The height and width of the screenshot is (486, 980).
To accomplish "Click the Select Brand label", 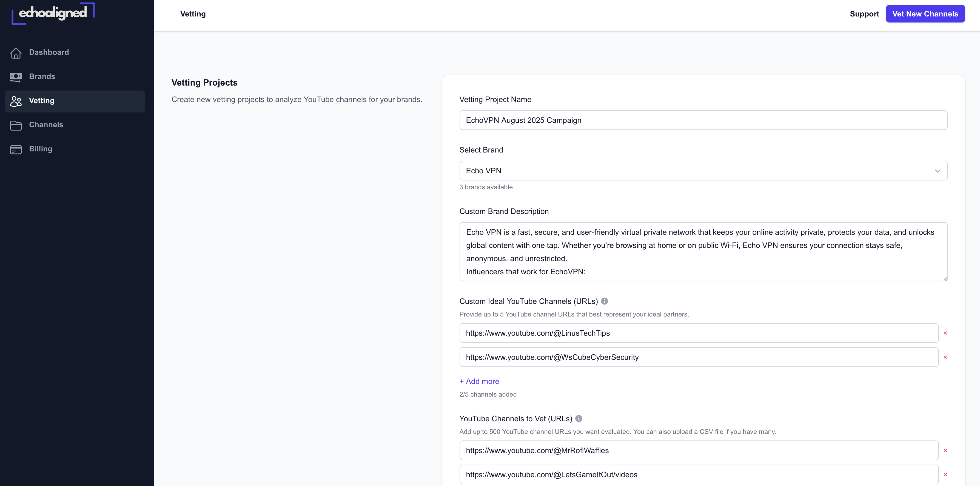I will (481, 150).
